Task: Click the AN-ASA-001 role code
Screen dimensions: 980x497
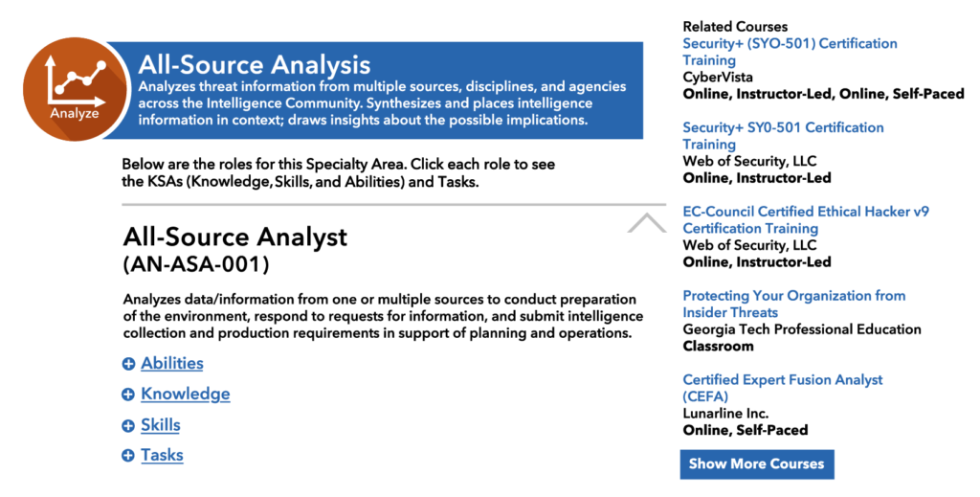Action: 196,261
